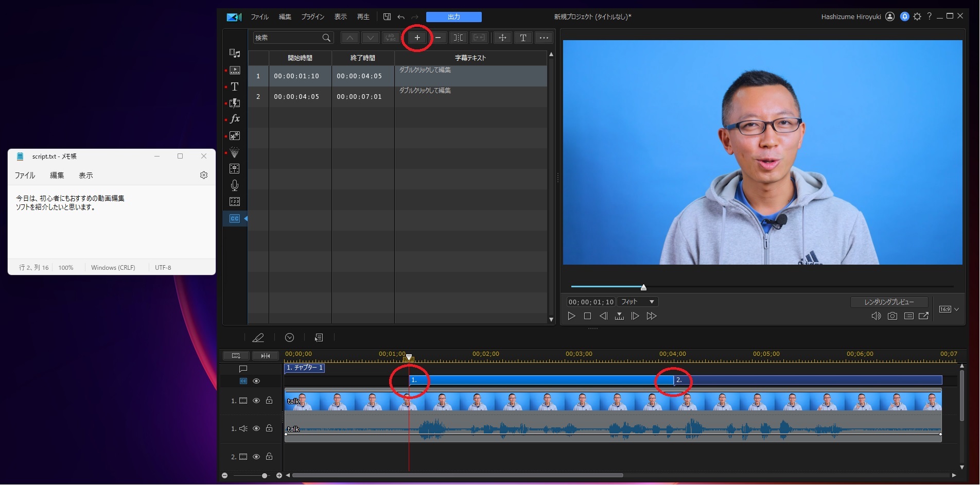Open the フィット zoom dropdown
980x485 pixels.
click(638, 302)
